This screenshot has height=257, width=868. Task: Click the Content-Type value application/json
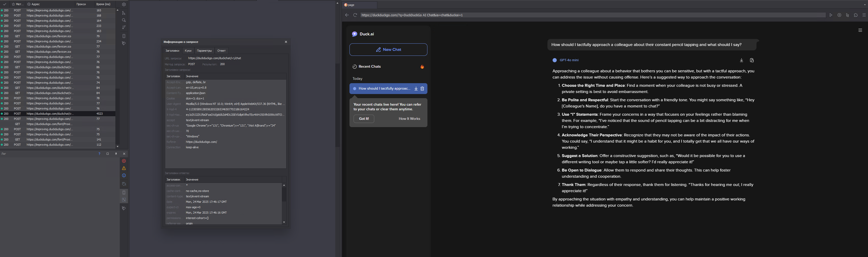tap(195, 93)
